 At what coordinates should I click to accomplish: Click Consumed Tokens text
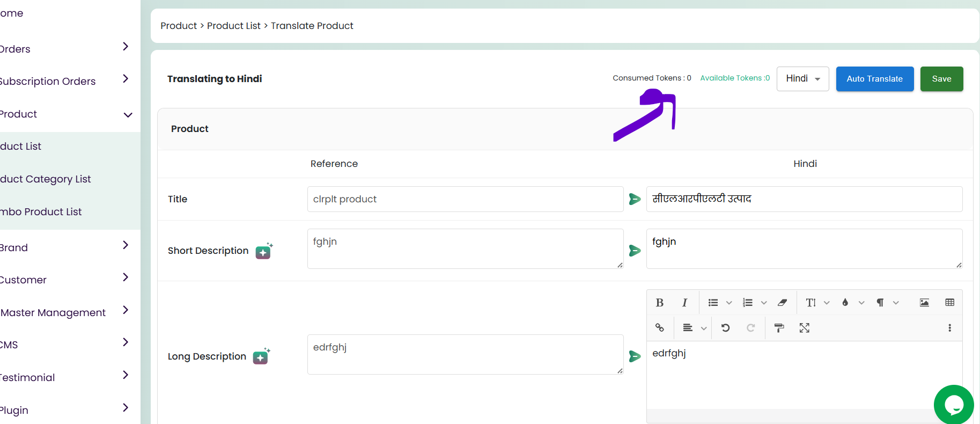652,78
